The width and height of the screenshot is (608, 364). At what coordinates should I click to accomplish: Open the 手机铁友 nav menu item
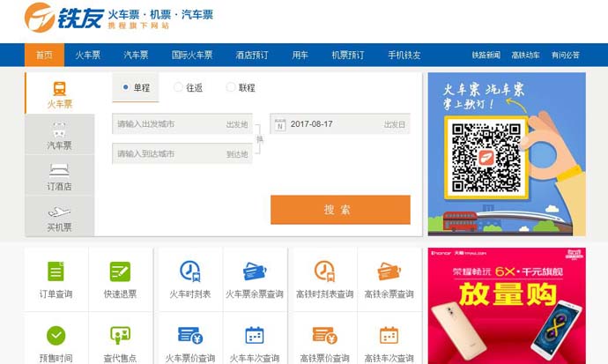tap(404, 55)
